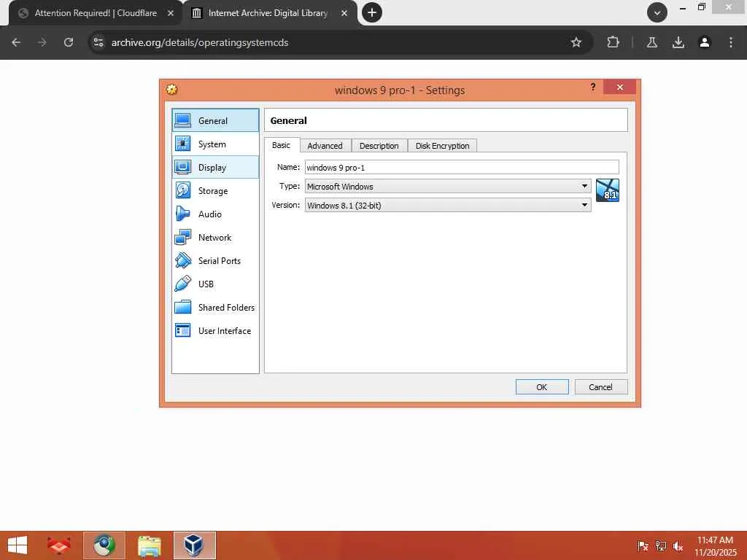Open the browser three-dot menu
This screenshot has width=747, height=560.
(x=731, y=42)
